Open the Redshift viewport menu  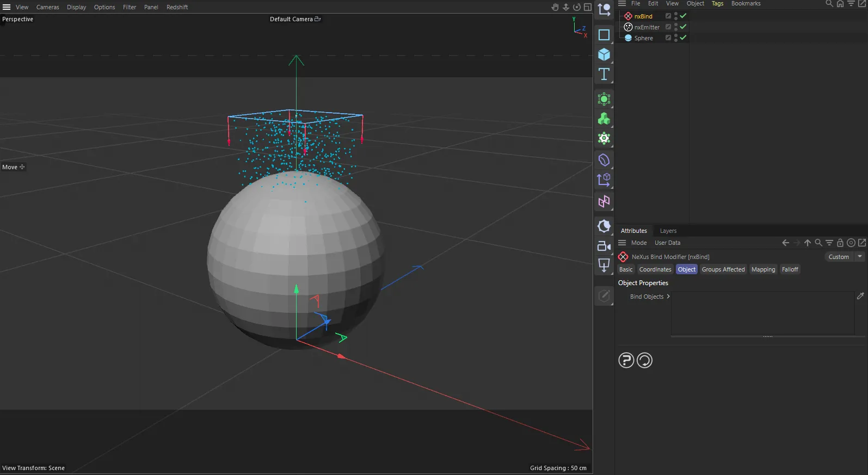(177, 7)
